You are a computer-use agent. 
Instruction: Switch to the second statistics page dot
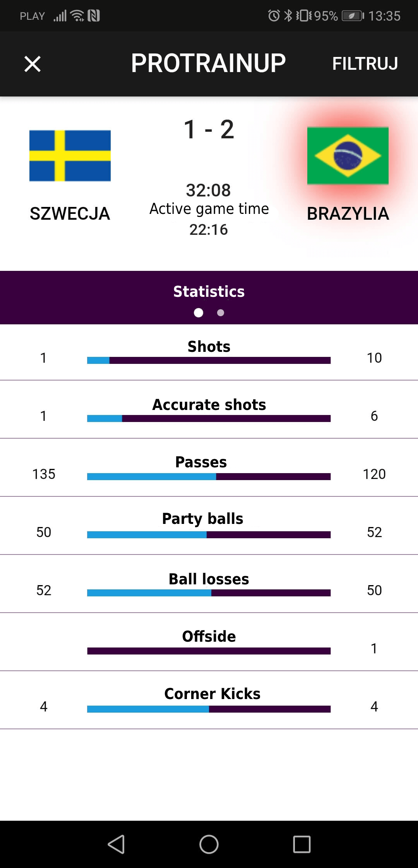[x=221, y=313]
